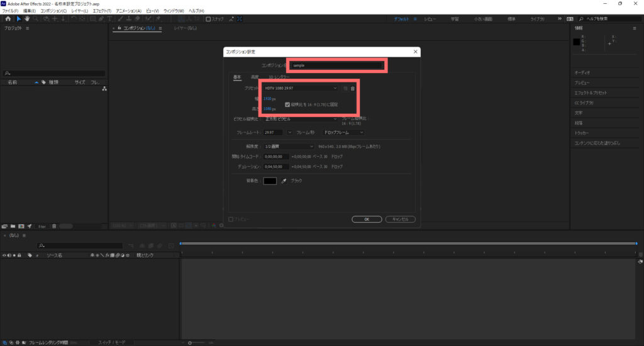
Task: Click the new composition icon in Project panel
Action: click(21, 226)
